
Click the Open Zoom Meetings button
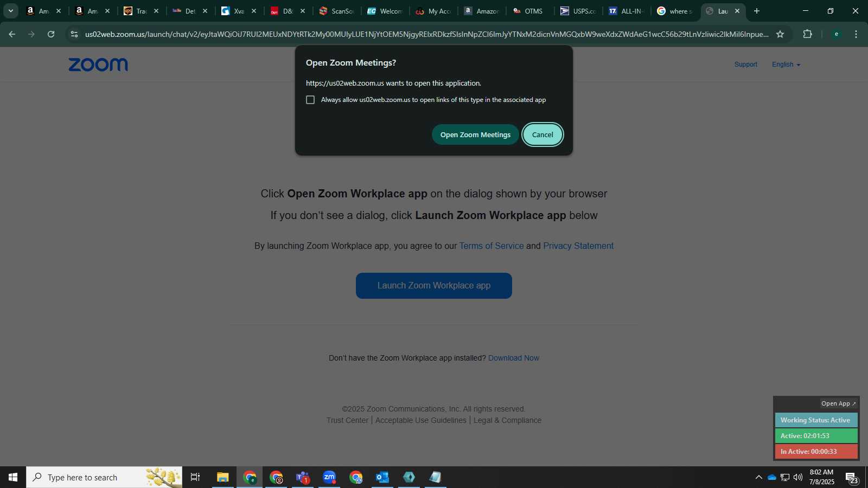click(x=475, y=134)
